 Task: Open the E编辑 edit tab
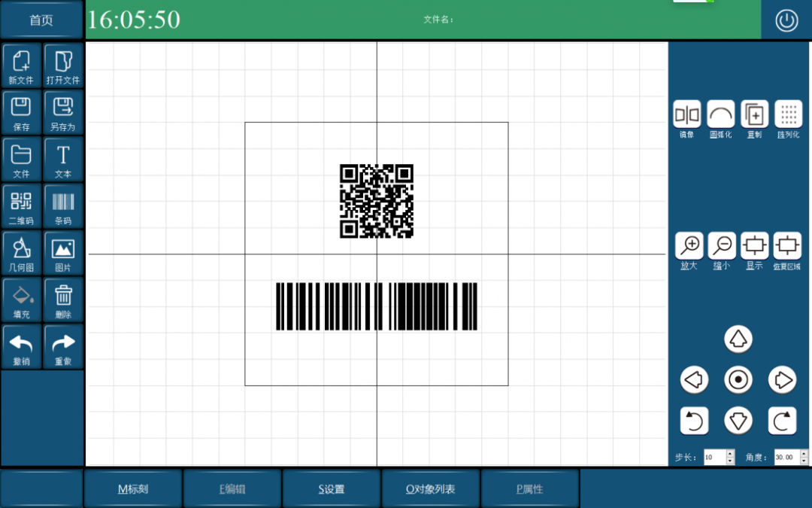point(232,489)
